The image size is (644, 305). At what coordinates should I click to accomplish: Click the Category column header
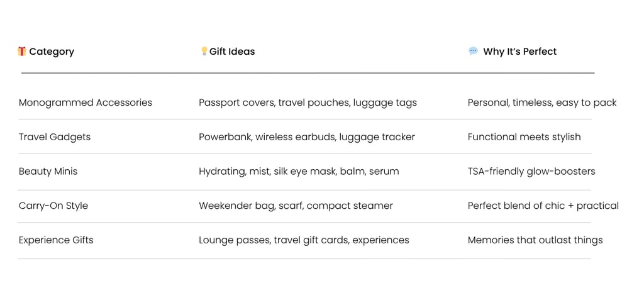(52, 52)
